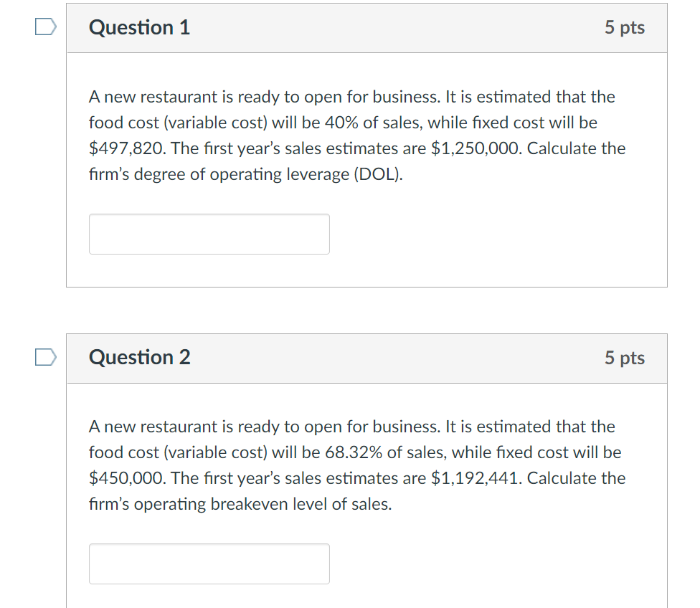Viewport: 700px width, 608px height.
Task: Click the pin icon left of the first question
Action: click(x=44, y=26)
